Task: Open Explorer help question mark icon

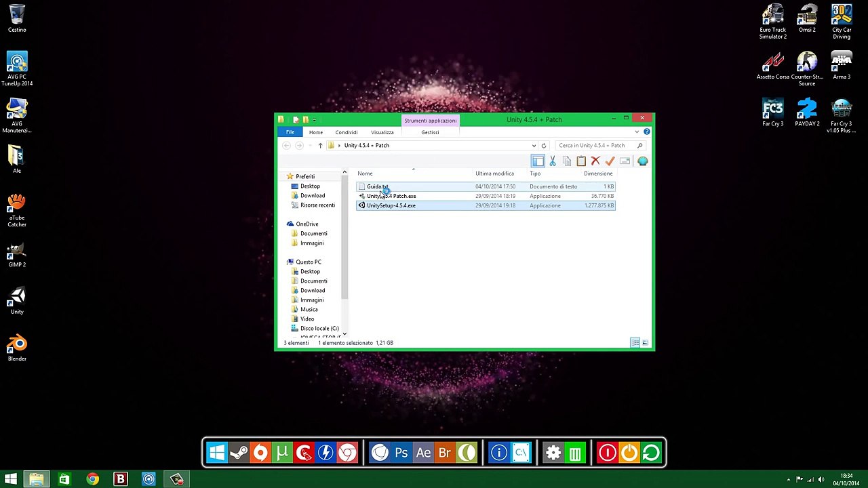Action: coord(647,132)
